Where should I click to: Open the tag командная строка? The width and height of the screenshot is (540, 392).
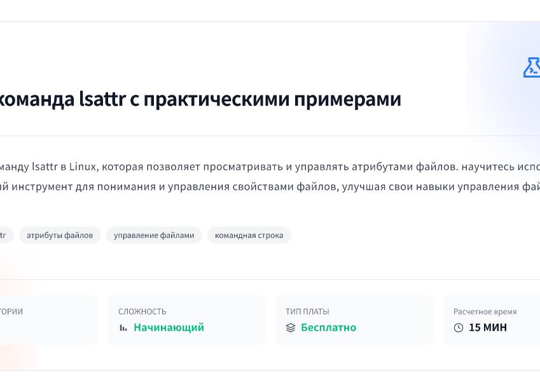249,235
